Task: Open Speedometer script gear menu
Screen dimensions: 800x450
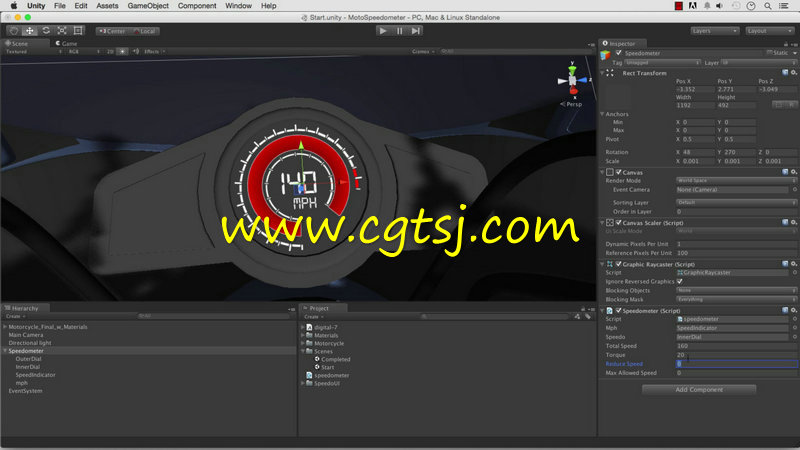Action: pos(794,310)
